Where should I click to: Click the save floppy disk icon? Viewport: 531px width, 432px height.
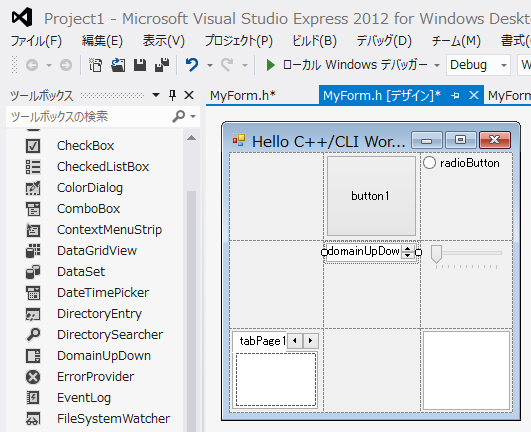tap(140, 65)
